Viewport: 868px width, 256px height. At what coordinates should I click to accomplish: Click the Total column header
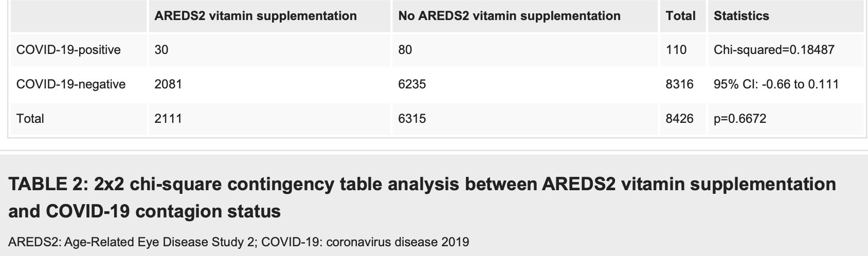[x=680, y=16]
